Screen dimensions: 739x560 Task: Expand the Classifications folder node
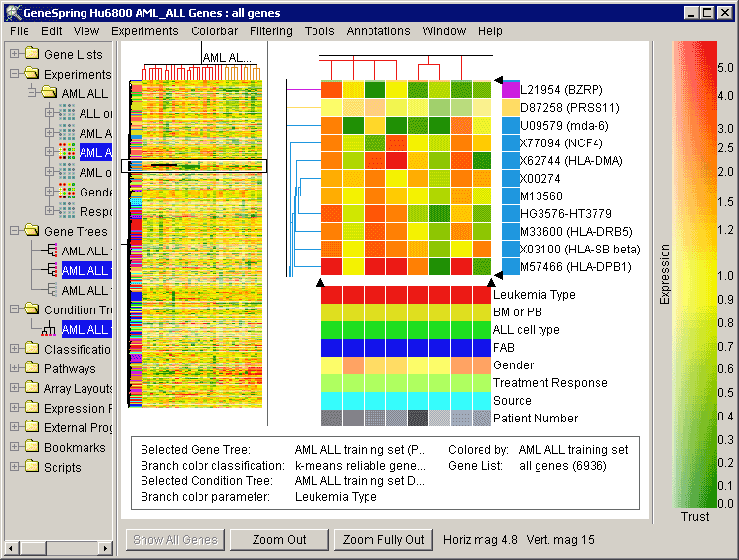coord(14,349)
